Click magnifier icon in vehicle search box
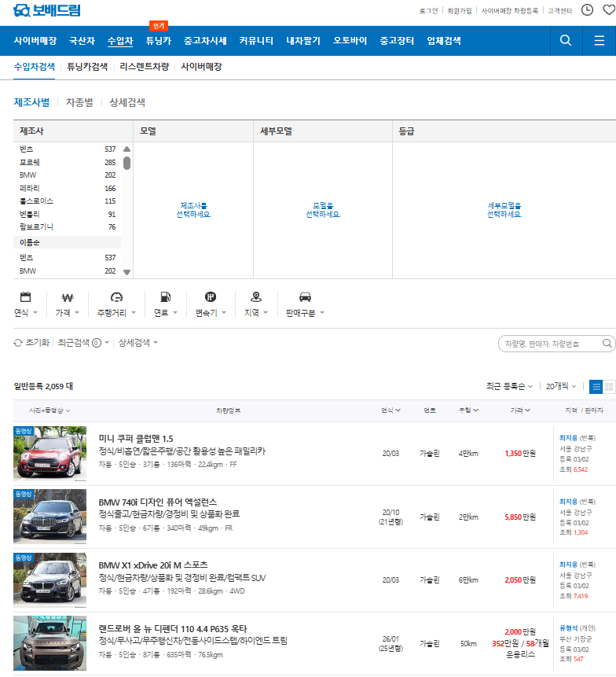 click(607, 344)
